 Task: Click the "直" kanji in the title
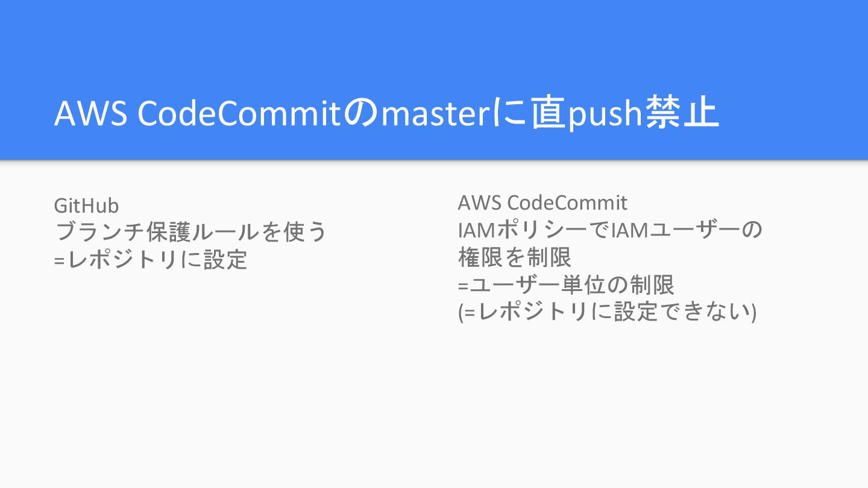(550, 114)
